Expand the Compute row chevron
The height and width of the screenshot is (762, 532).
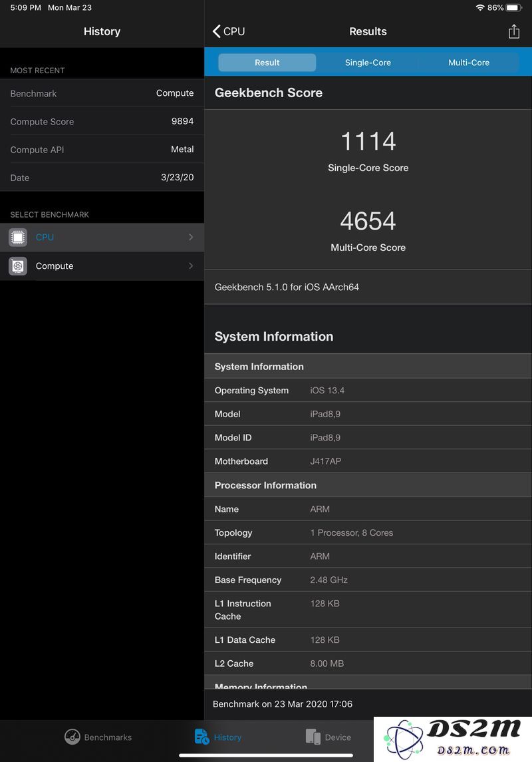click(x=191, y=266)
